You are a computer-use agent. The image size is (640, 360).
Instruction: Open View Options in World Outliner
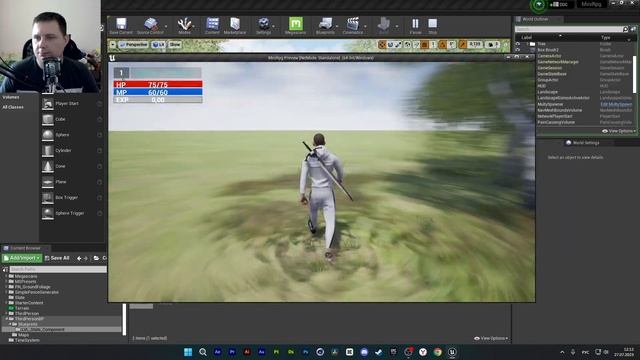(x=618, y=131)
